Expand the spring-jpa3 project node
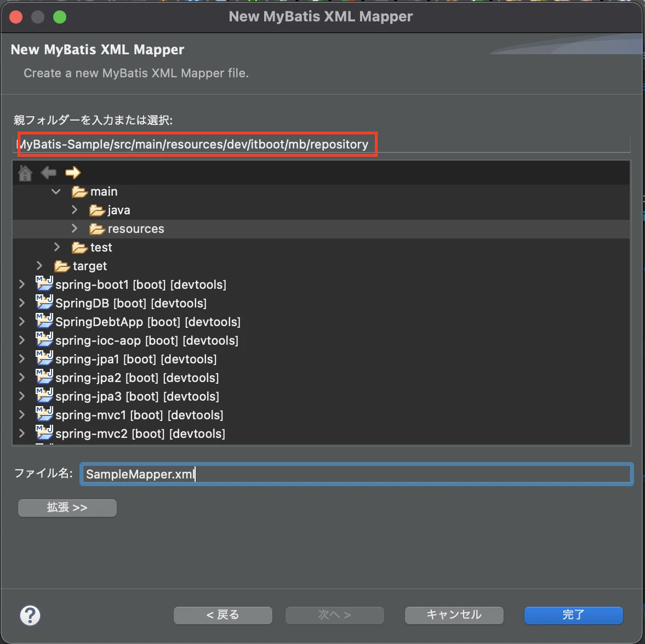645x644 pixels. click(x=22, y=396)
